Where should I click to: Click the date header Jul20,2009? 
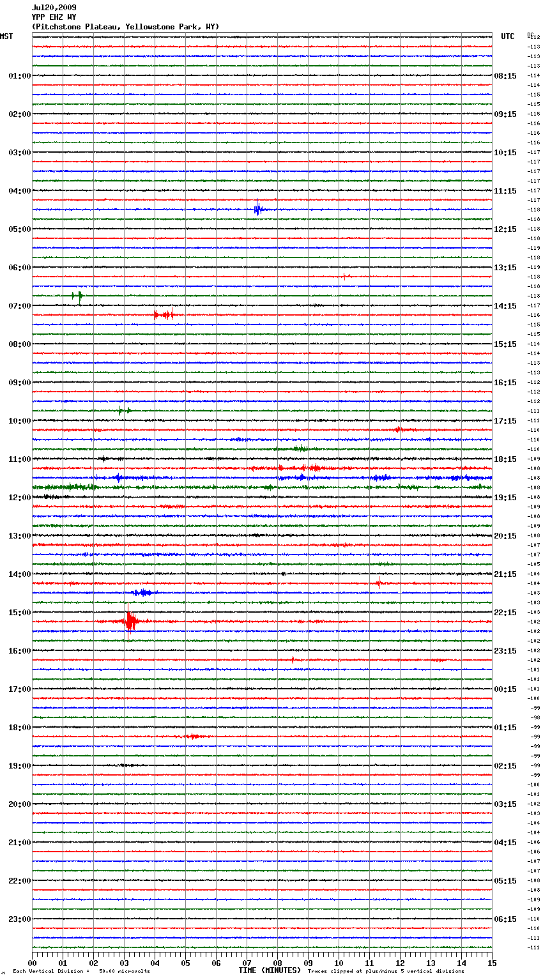54,8
